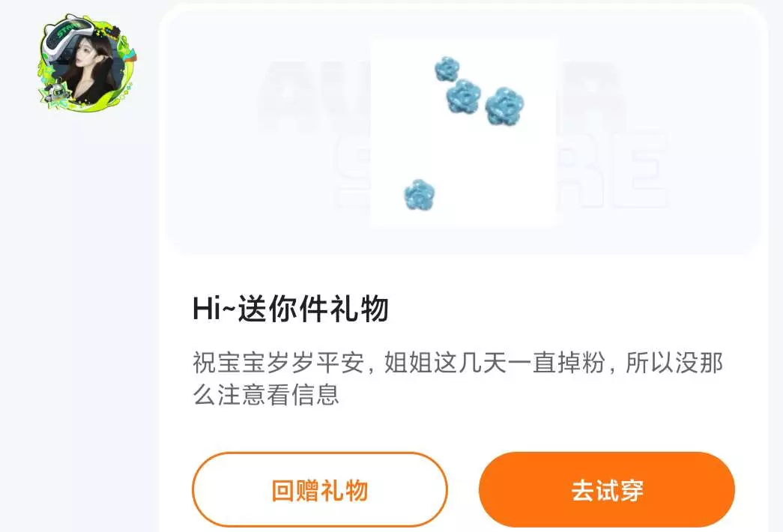Select the lone bottom-left blue flower

[x=419, y=194]
